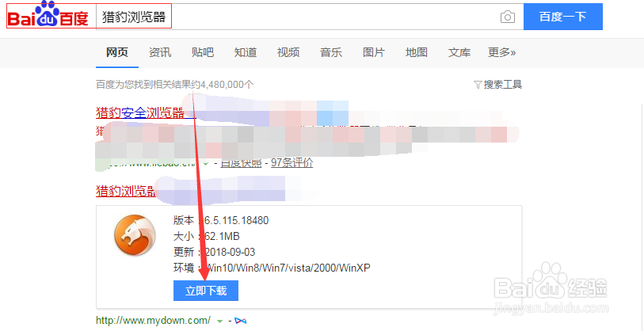Select the 图片 tab
The height and width of the screenshot is (331, 644).
pos(374,52)
